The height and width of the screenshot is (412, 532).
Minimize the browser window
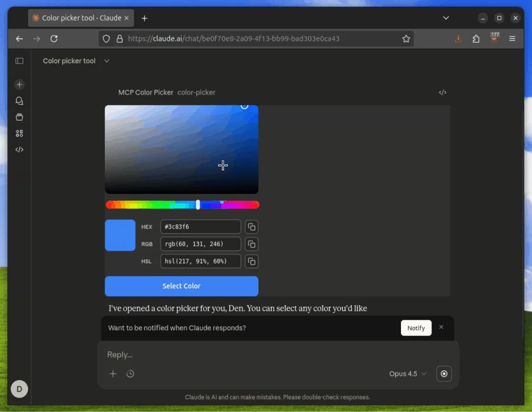[483, 18]
